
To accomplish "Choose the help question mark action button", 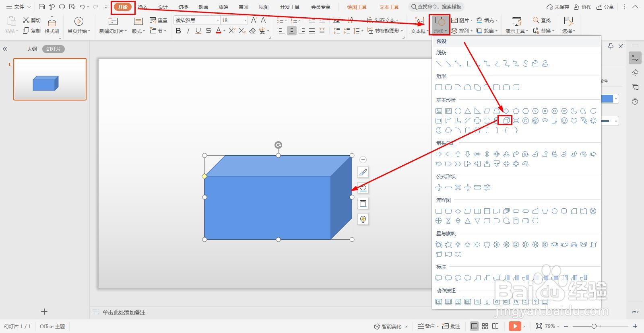I will coord(535,302).
